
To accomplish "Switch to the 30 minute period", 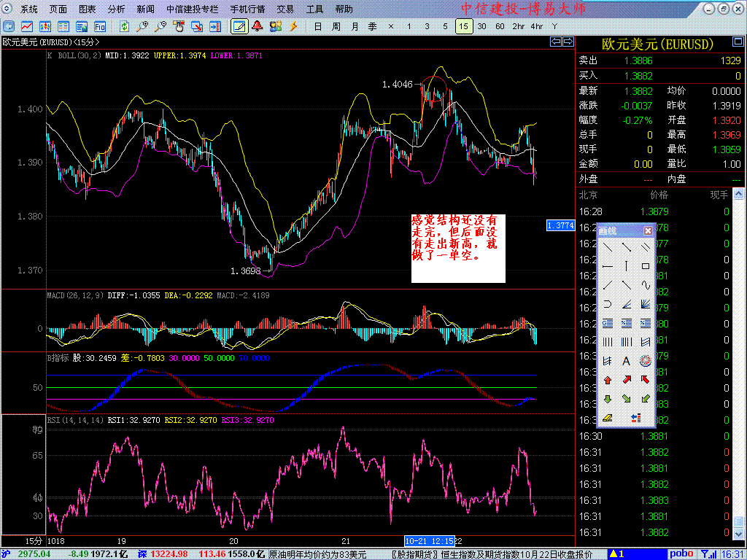I will [x=482, y=27].
